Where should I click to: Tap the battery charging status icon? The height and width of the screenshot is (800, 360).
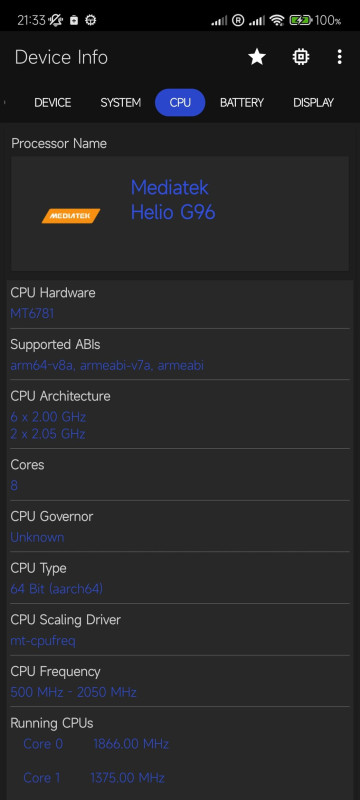point(300,20)
